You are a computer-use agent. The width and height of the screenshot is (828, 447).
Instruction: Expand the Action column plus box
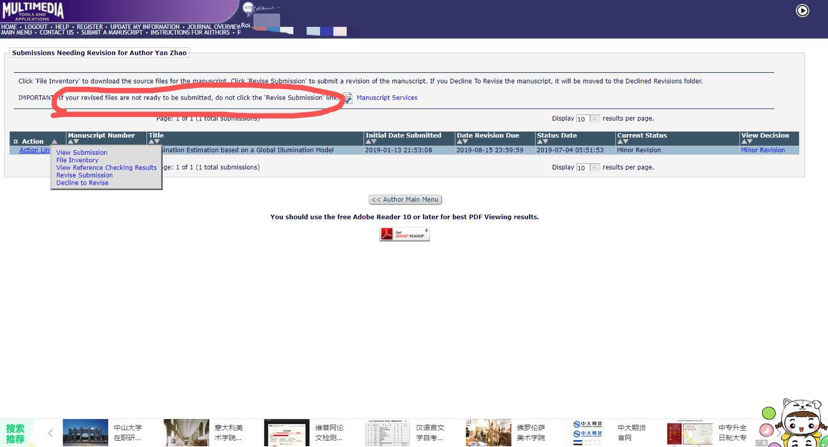pos(15,142)
